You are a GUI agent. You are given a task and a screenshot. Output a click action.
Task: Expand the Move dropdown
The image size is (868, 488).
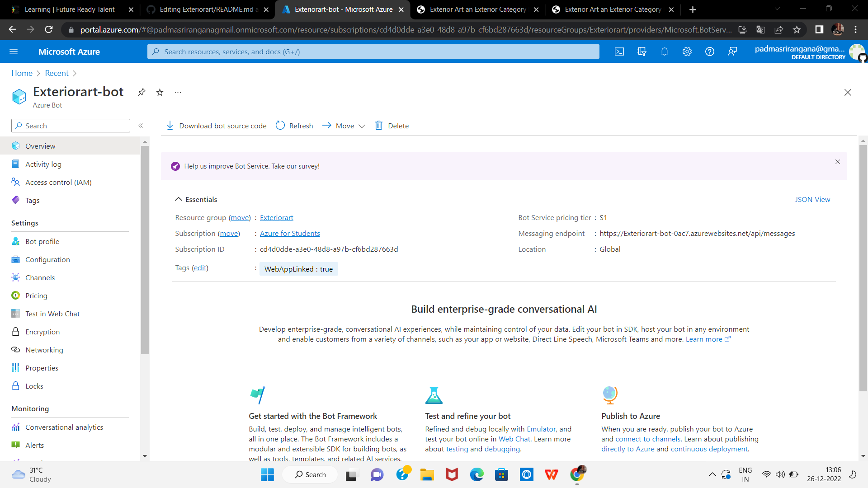point(344,126)
